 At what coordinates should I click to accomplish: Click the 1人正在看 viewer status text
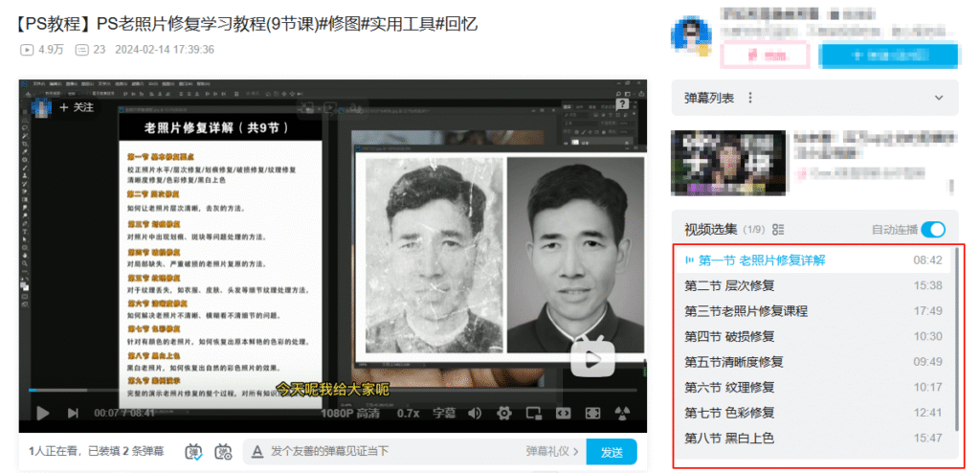pos(55,451)
